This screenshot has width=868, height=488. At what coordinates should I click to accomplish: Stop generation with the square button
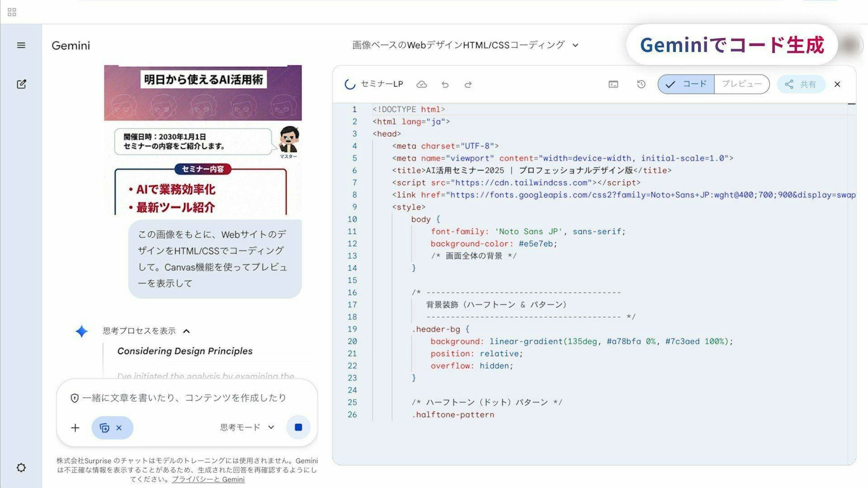click(x=298, y=427)
